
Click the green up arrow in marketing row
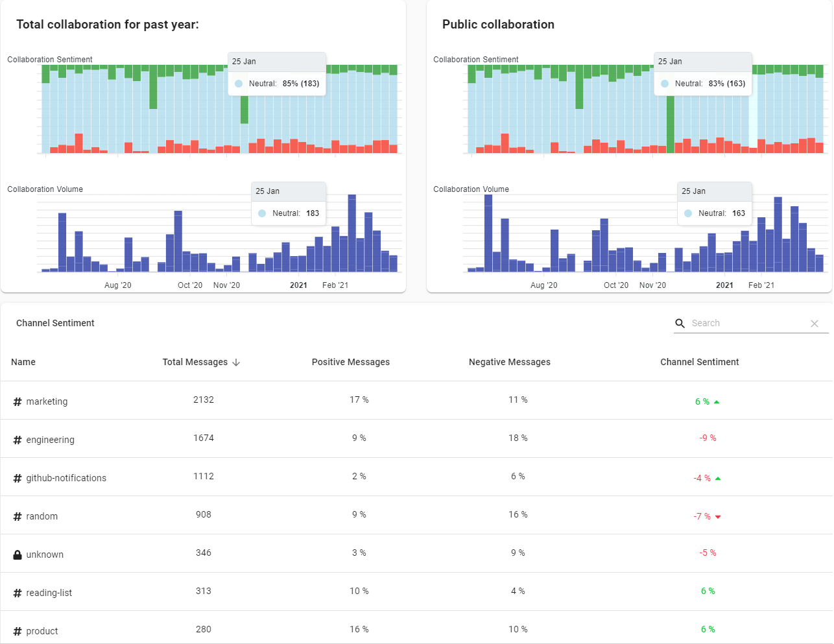717,402
